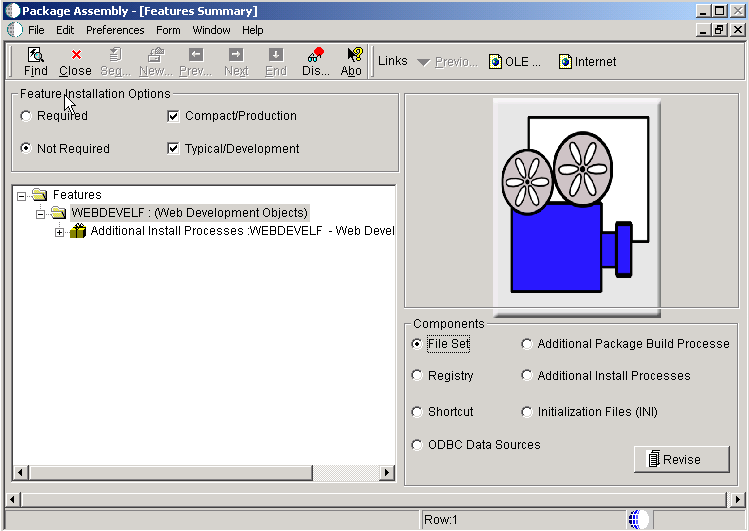The height and width of the screenshot is (531, 749).
Task: Open the File menu
Action: point(36,30)
